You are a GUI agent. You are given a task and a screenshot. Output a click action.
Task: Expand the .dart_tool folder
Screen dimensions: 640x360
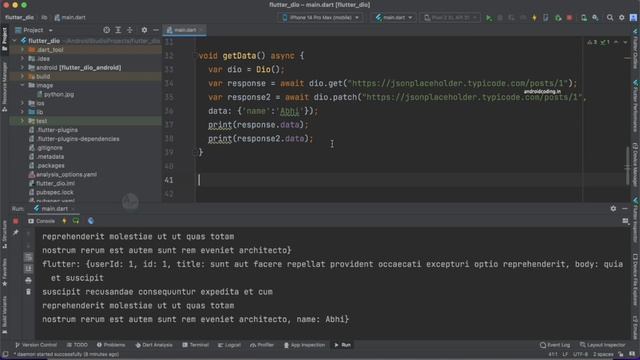pyautogui.click(x=22, y=50)
